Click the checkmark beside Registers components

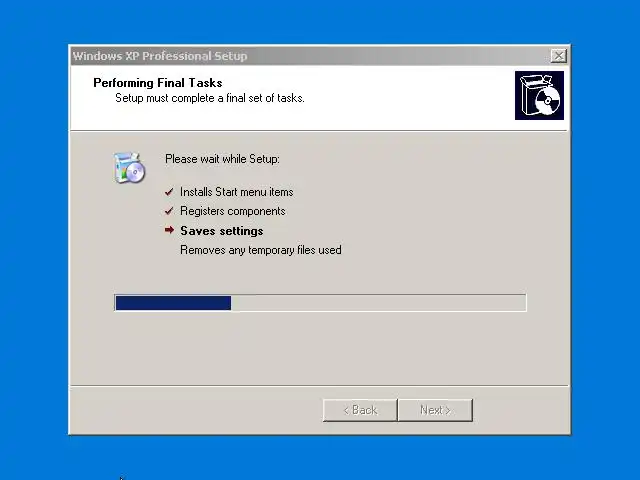click(x=169, y=211)
